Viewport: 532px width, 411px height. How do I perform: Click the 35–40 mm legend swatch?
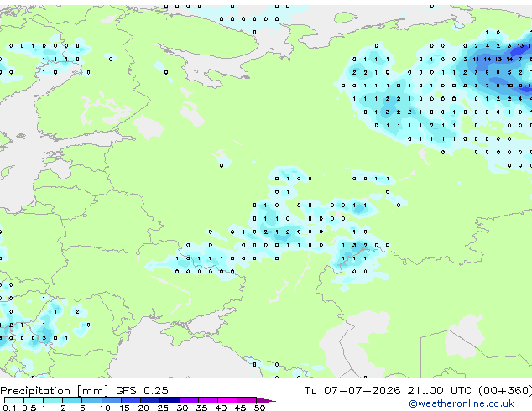pos(208,400)
